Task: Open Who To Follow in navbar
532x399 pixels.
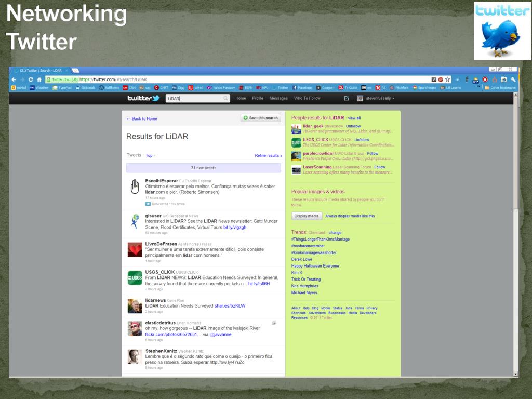Action: [307, 98]
